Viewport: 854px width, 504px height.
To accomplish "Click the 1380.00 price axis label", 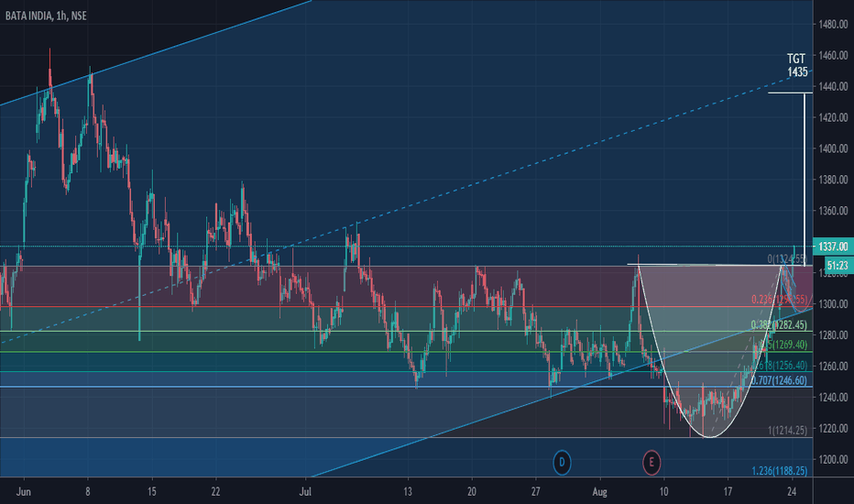I will point(833,180).
